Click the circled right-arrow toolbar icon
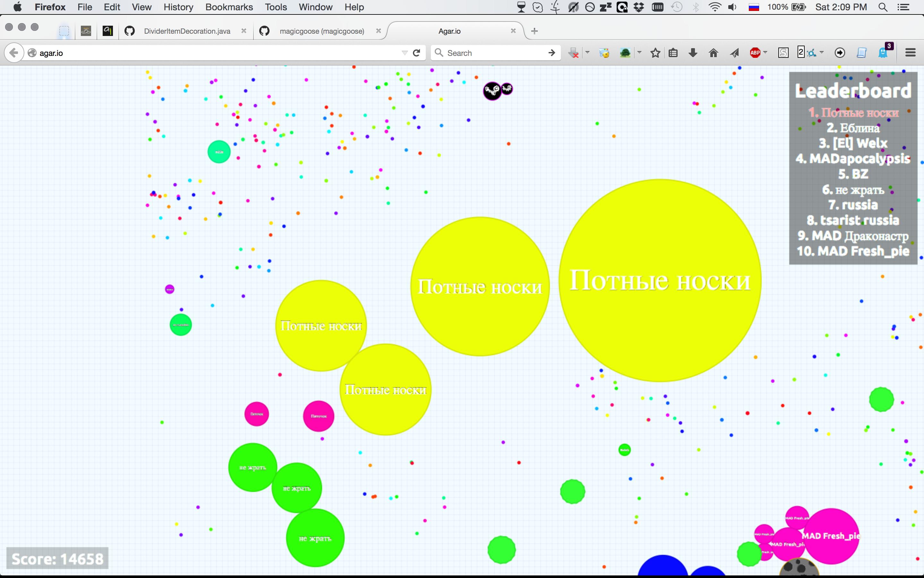The height and width of the screenshot is (578, 924). (840, 53)
